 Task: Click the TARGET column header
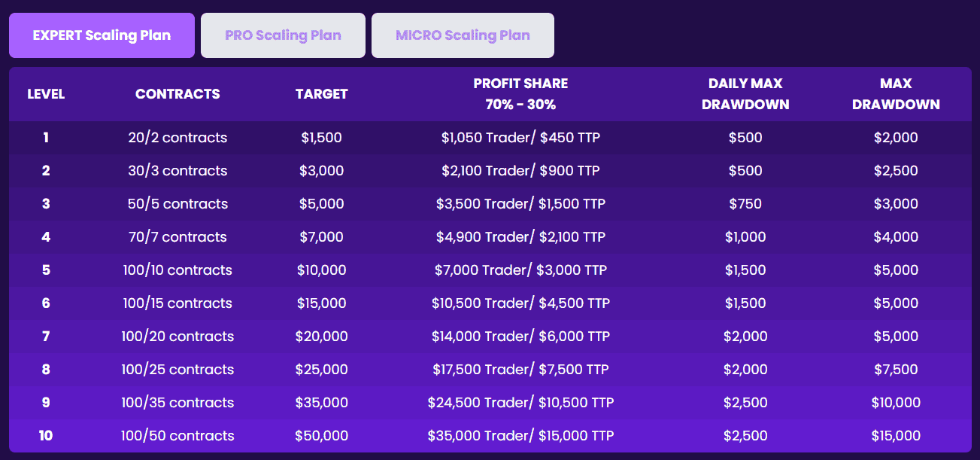pos(321,94)
